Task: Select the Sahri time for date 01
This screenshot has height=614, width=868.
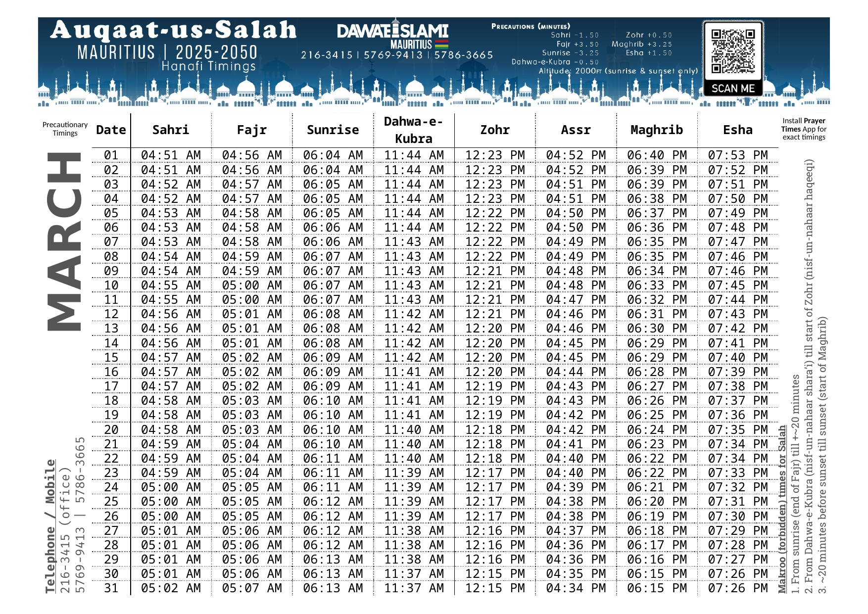Action: [x=171, y=155]
